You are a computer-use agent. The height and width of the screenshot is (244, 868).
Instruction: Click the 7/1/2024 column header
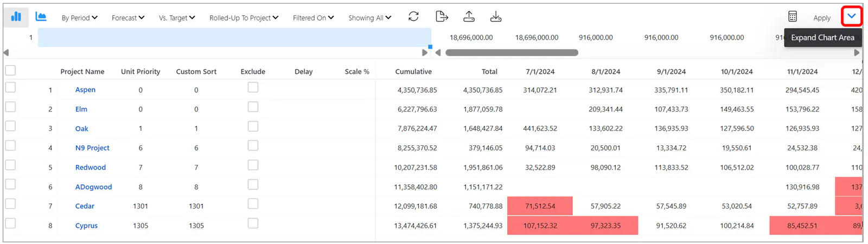coord(540,72)
